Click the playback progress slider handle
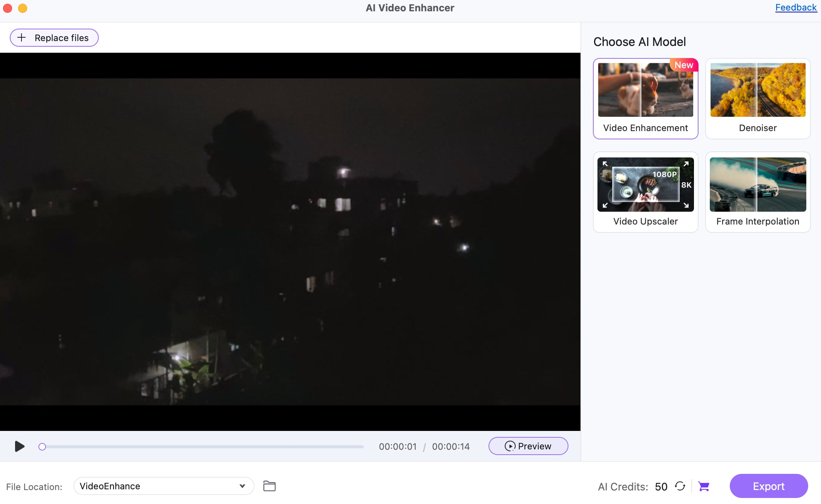The height and width of the screenshot is (504, 821). click(42, 446)
